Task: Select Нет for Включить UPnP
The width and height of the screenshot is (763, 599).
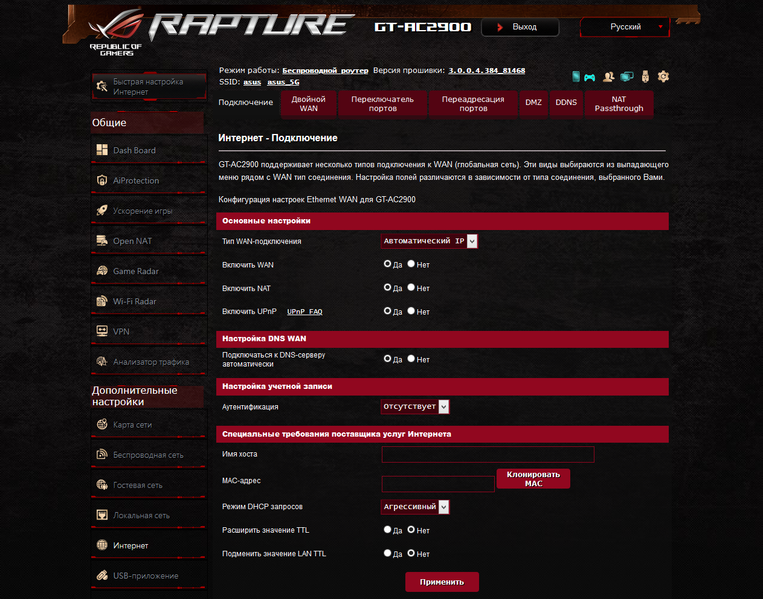Action: click(411, 310)
